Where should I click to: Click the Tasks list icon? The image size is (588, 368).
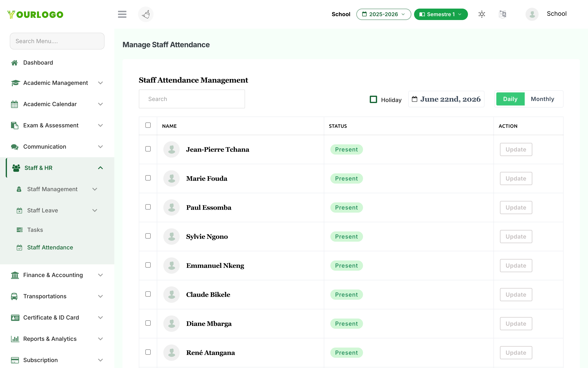[19, 230]
